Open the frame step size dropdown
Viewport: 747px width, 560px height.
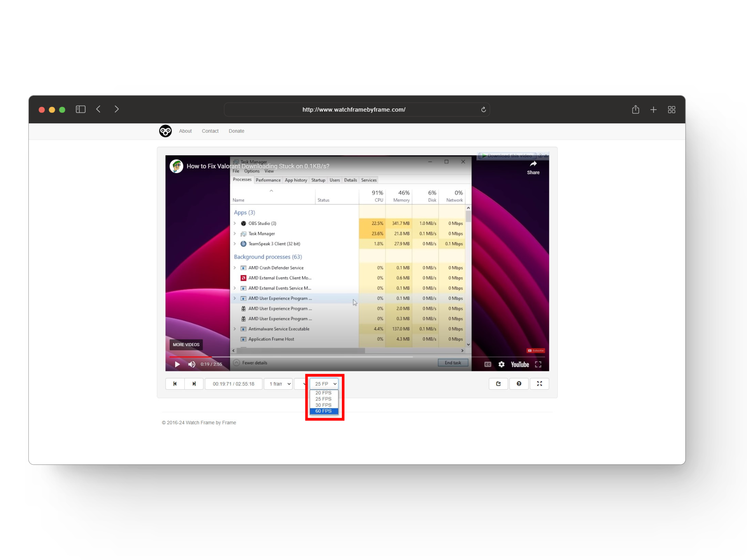(x=278, y=384)
